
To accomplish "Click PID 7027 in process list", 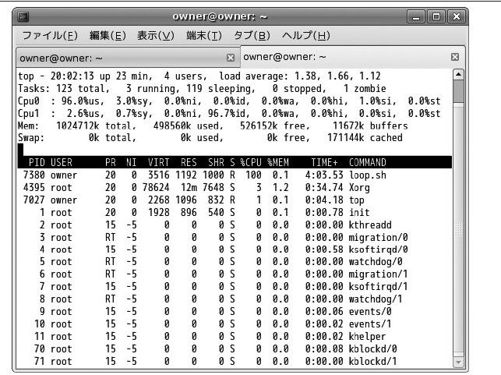I will tap(34, 200).
